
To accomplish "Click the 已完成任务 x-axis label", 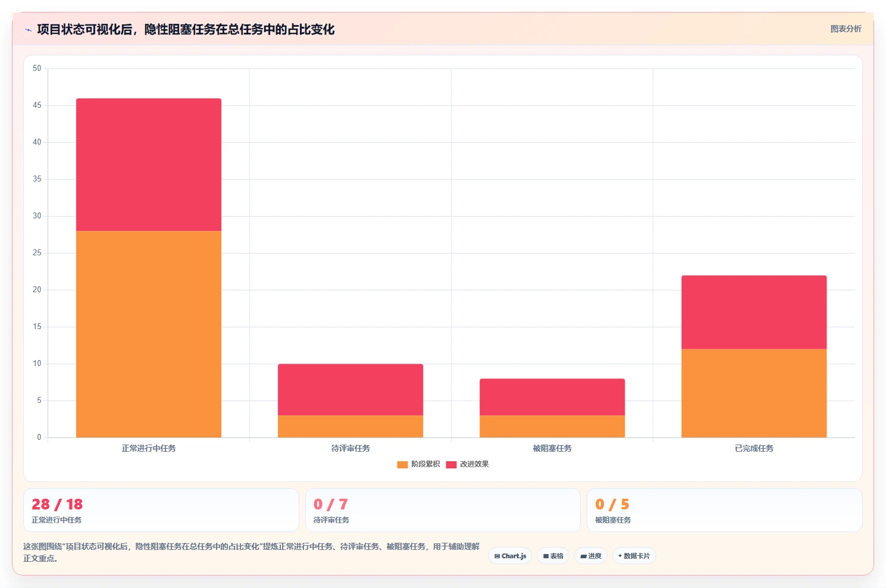I will coord(754,448).
